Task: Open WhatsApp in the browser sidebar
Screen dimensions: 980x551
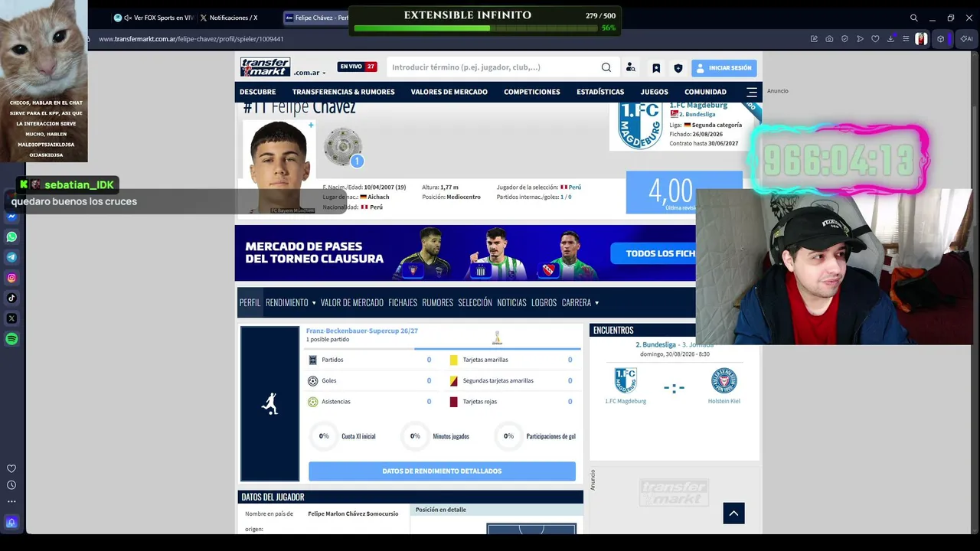Action: coord(11,237)
